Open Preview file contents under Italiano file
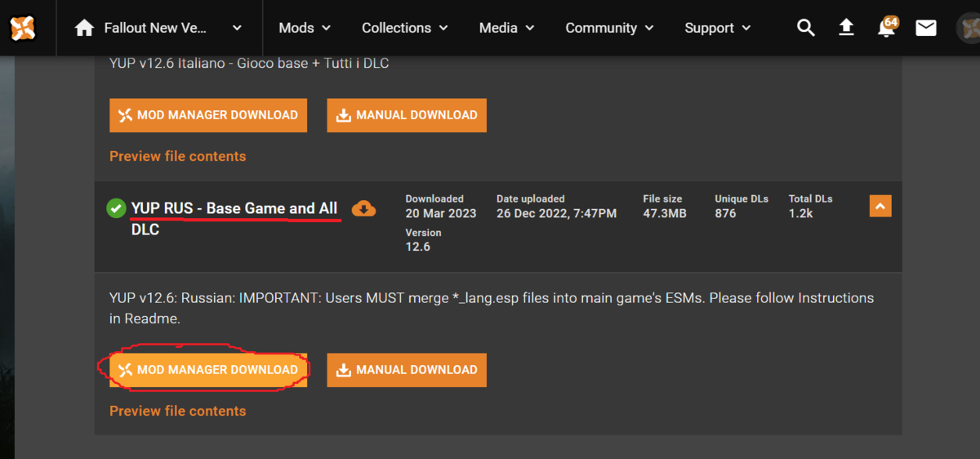 click(x=177, y=156)
